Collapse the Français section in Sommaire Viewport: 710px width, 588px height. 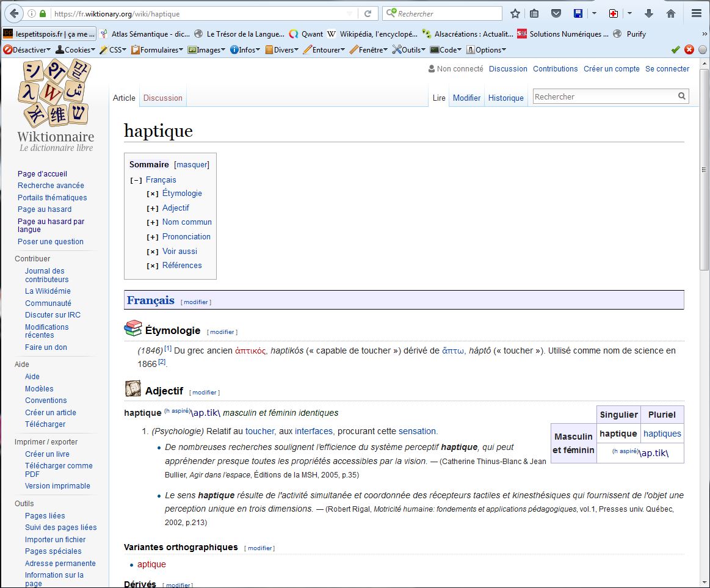tap(136, 180)
